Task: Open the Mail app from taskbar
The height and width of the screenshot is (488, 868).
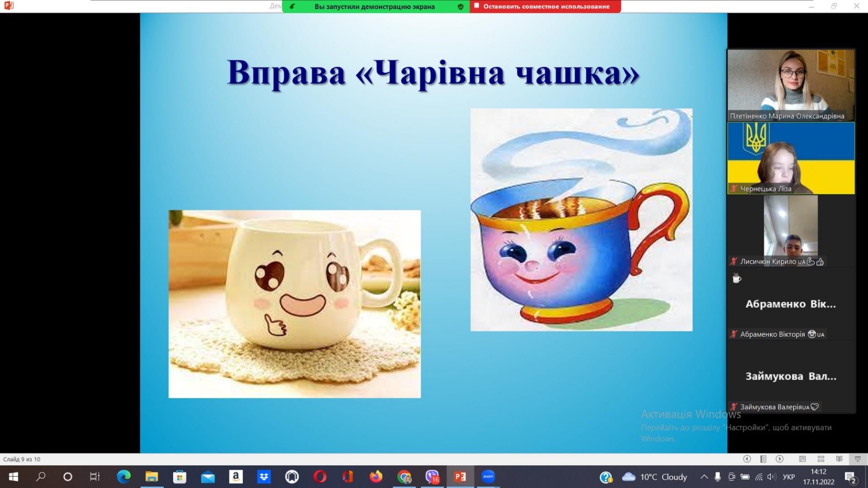Action: coord(208,477)
